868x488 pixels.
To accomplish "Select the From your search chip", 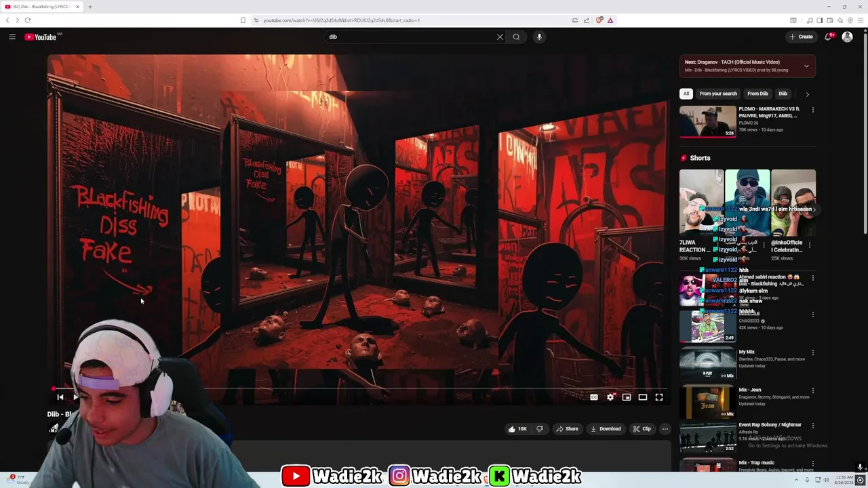I will [x=718, y=94].
